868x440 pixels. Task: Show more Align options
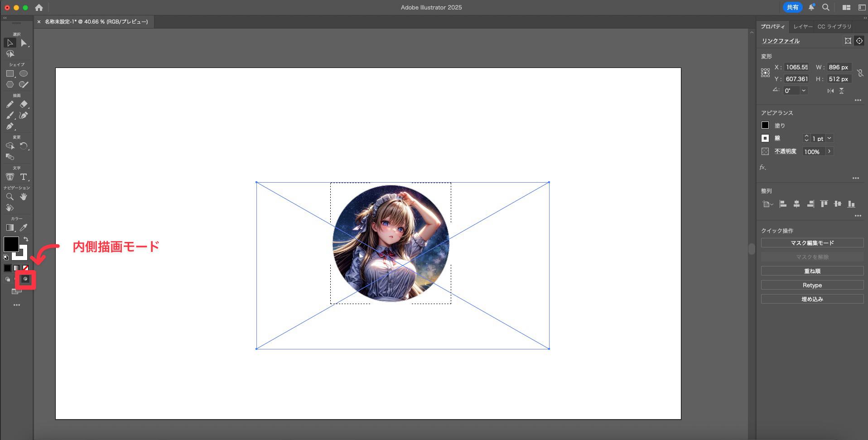pyautogui.click(x=858, y=216)
